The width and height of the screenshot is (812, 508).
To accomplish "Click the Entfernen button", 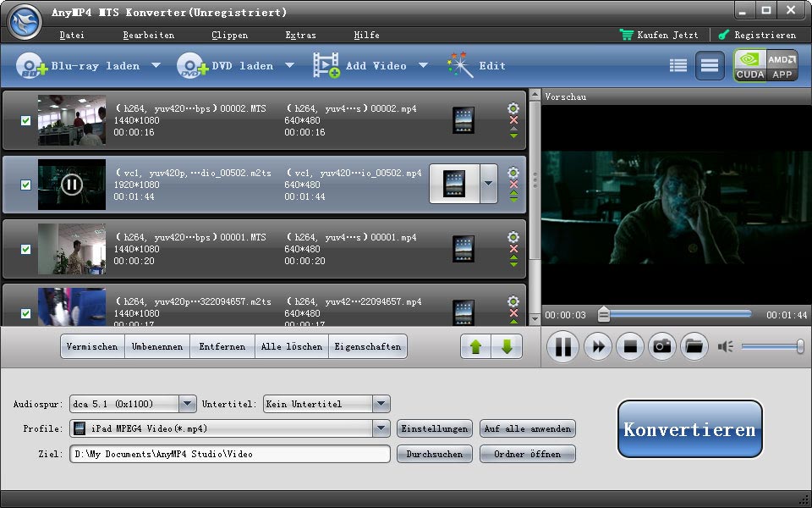I will point(222,346).
